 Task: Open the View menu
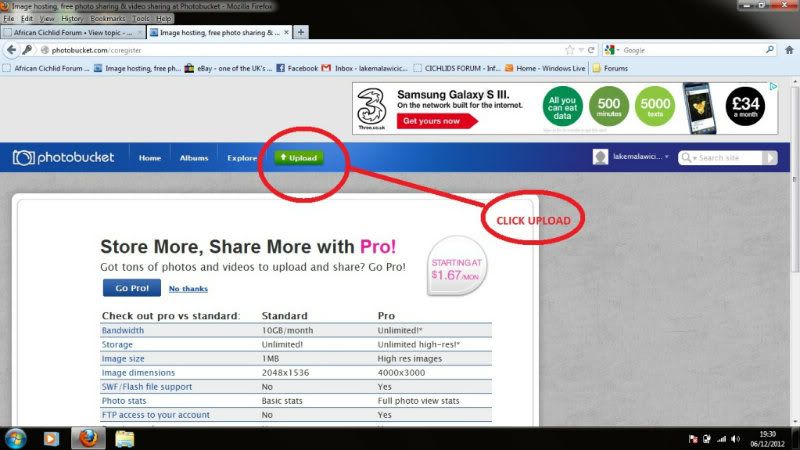(x=47, y=18)
